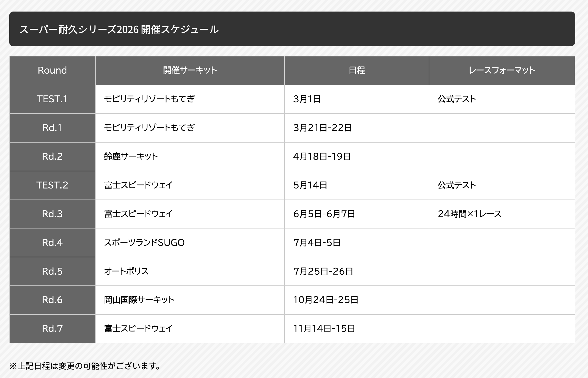588x378 pixels.
Task: Select the 3月1日 date cell
Action: pyautogui.click(x=307, y=99)
